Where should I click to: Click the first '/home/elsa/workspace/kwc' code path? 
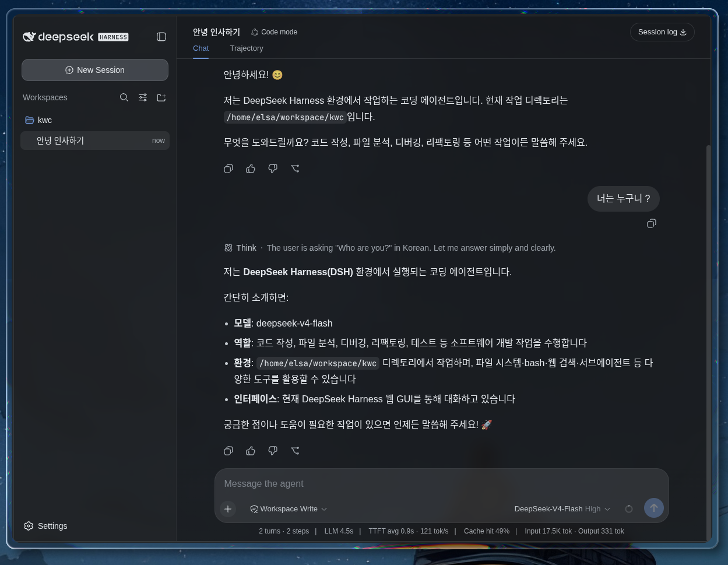tap(285, 117)
